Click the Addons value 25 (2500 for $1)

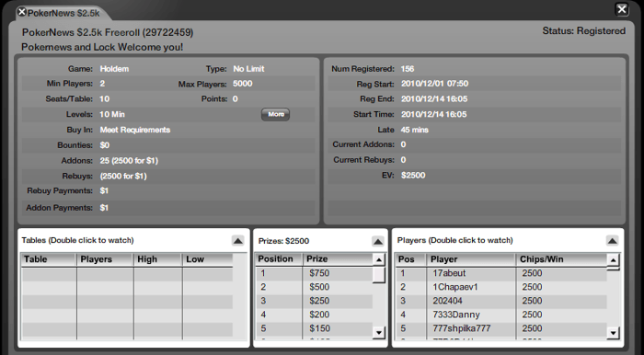point(129,161)
